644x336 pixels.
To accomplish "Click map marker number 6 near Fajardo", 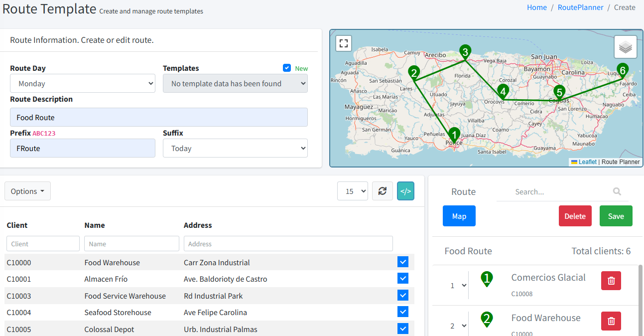I will pyautogui.click(x=622, y=70).
